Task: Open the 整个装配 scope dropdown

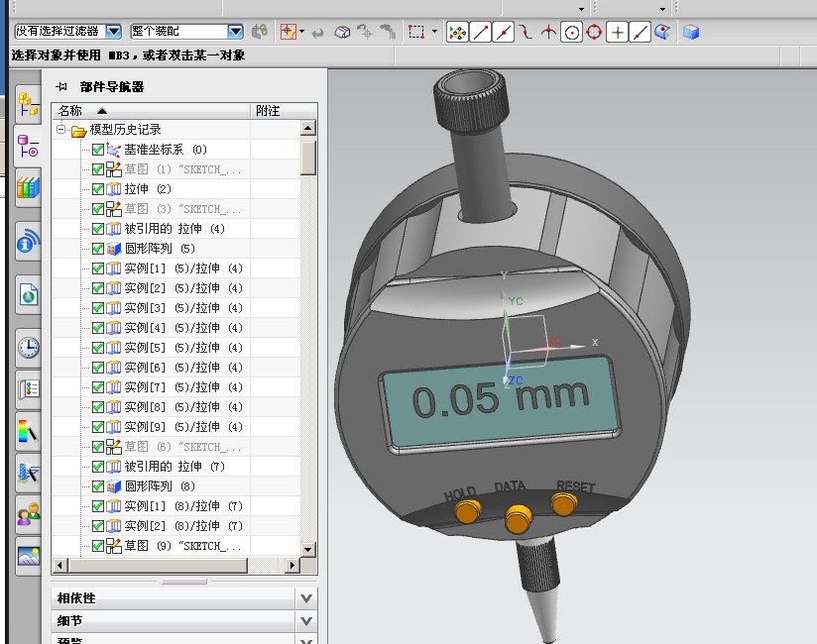Action: [235, 32]
